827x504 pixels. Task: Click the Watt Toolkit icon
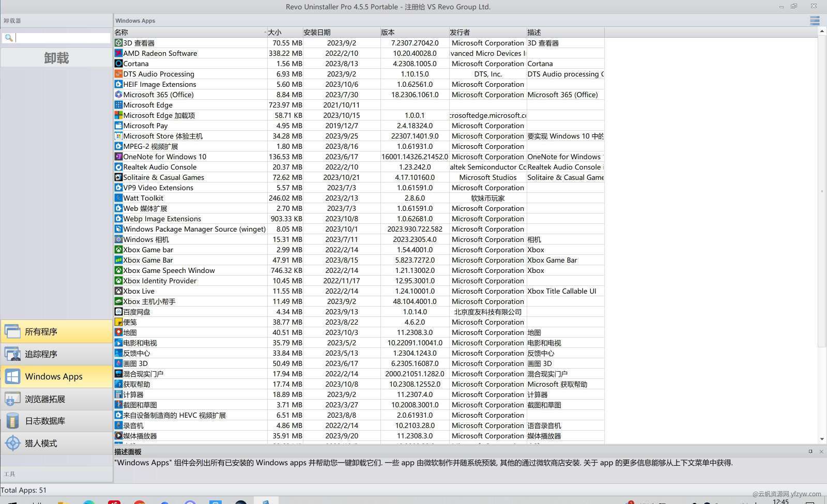(x=118, y=198)
